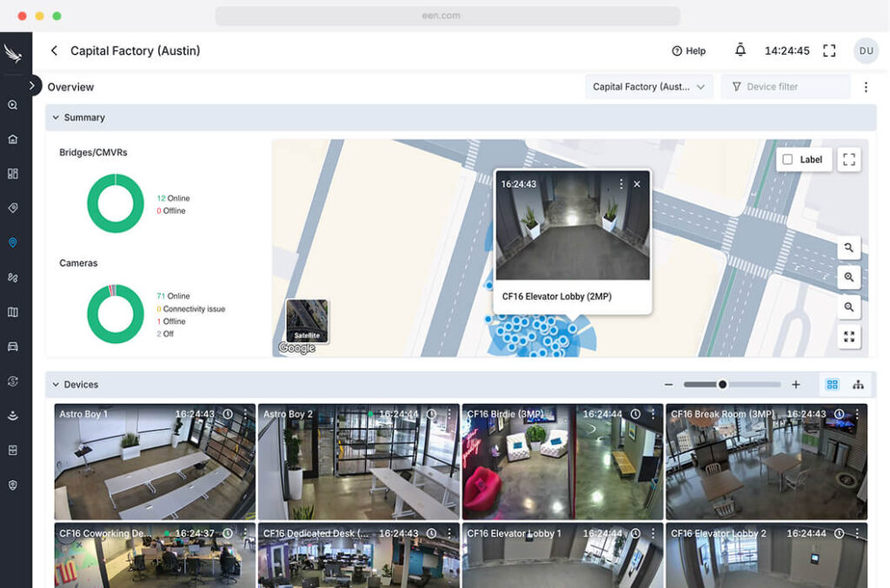Click the notification bell icon

(740, 50)
